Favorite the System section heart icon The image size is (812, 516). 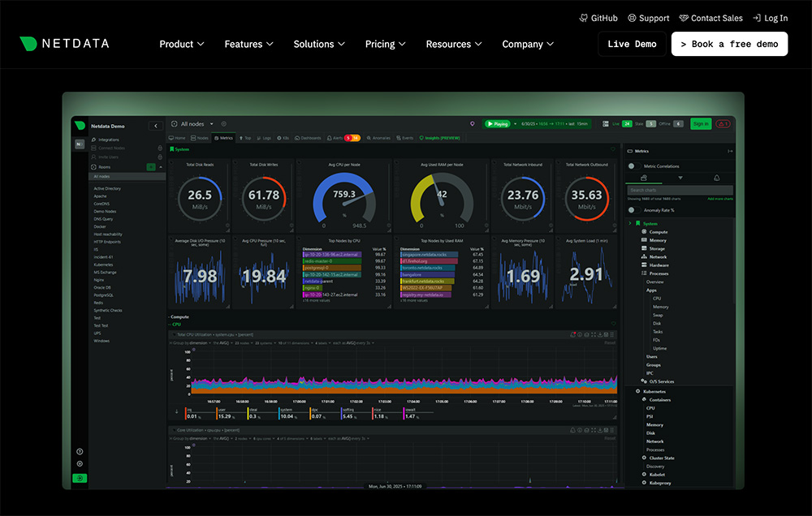[613, 149]
